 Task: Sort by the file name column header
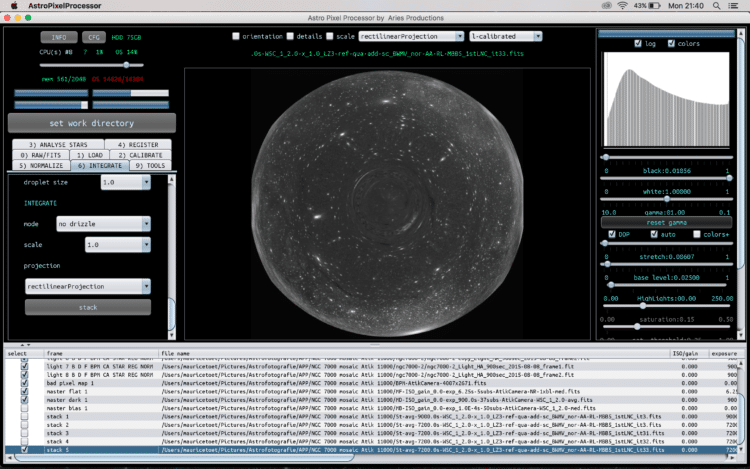tap(414, 353)
